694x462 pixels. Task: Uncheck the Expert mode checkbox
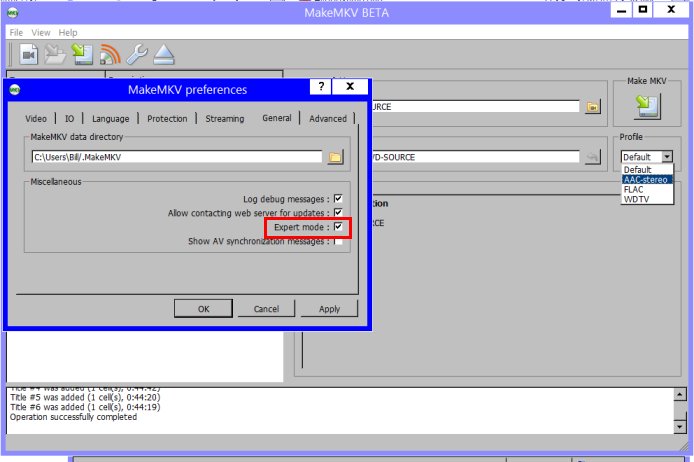(338, 227)
